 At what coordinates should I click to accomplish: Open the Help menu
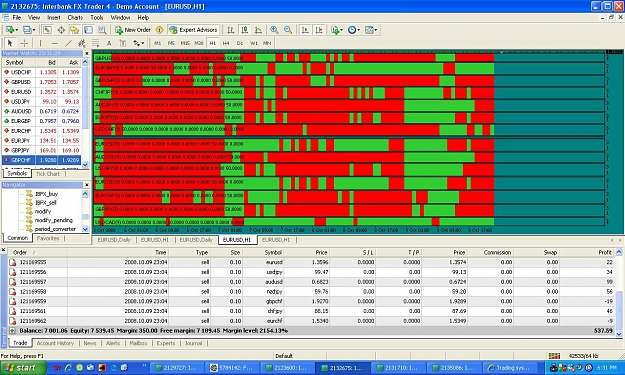point(143,18)
